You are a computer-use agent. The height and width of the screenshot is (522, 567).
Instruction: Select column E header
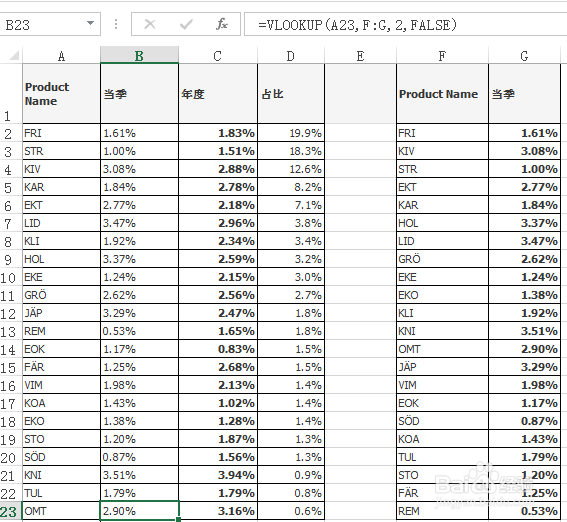click(360, 56)
